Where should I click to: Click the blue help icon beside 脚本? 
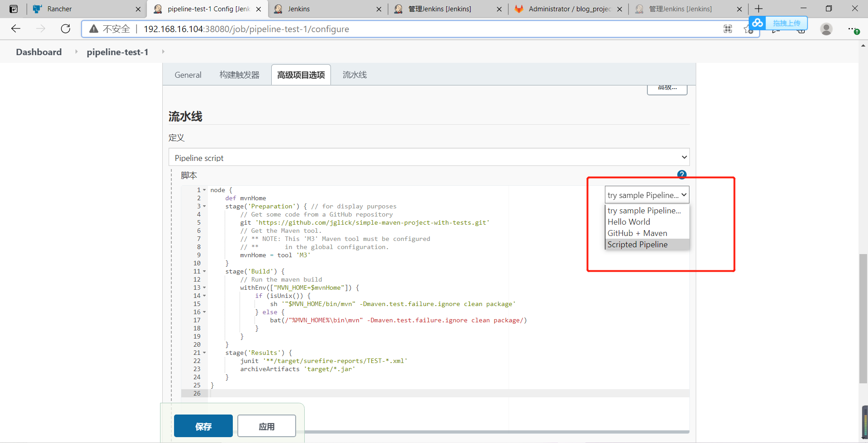pyautogui.click(x=682, y=174)
